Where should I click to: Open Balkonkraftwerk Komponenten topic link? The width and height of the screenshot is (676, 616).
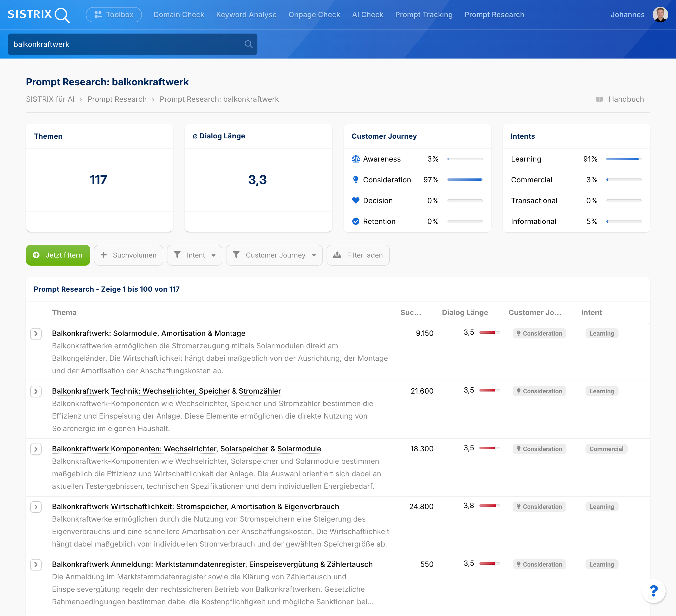tap(186, 449)
